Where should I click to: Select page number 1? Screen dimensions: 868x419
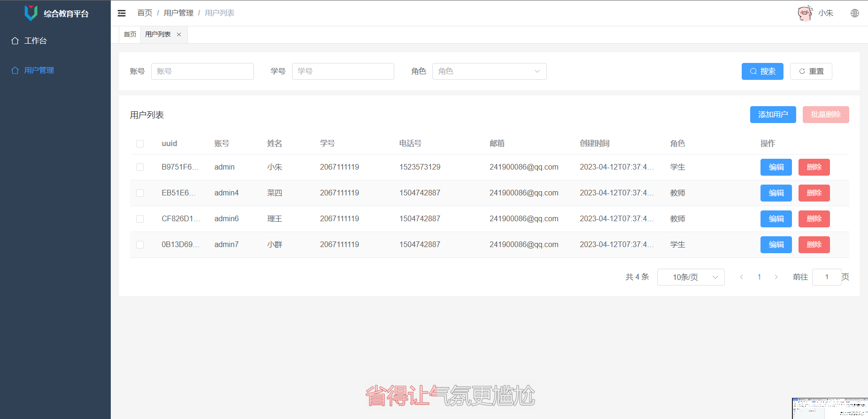click(x=759, y=277)
